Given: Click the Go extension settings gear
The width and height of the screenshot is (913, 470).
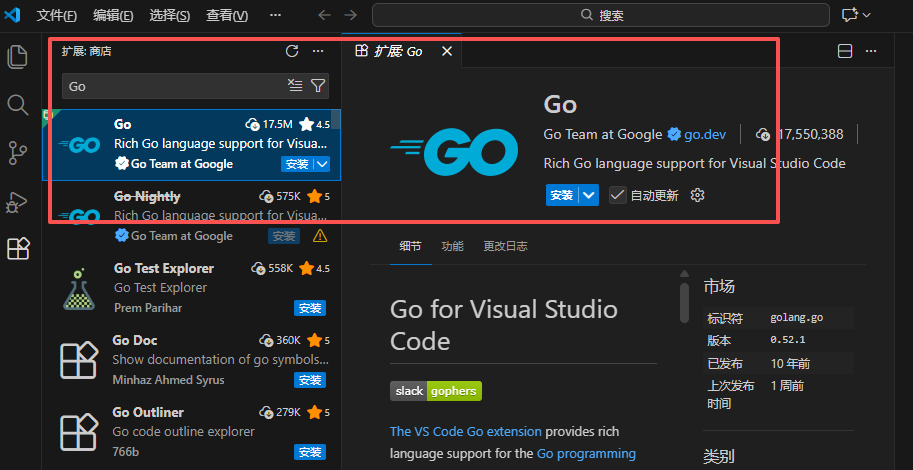Looking at the screenshot, I should (698, 195).
